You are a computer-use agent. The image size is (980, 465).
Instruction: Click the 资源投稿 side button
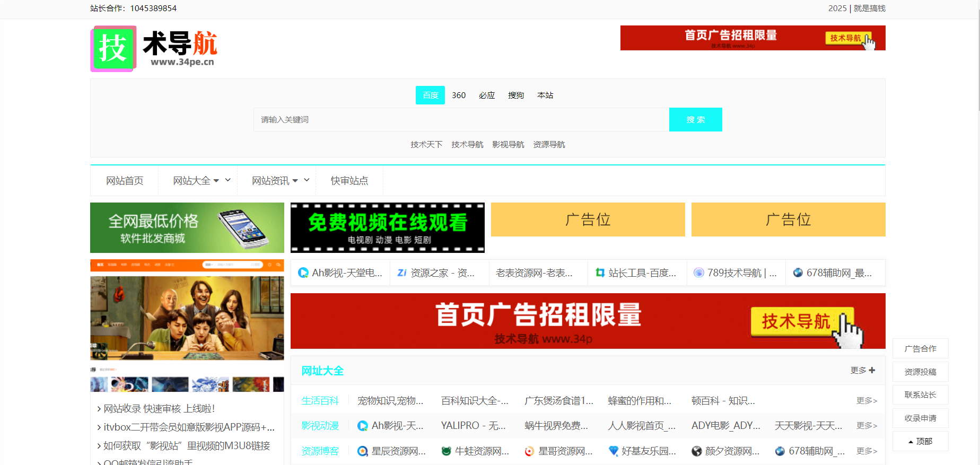click(x=921, y=372)
